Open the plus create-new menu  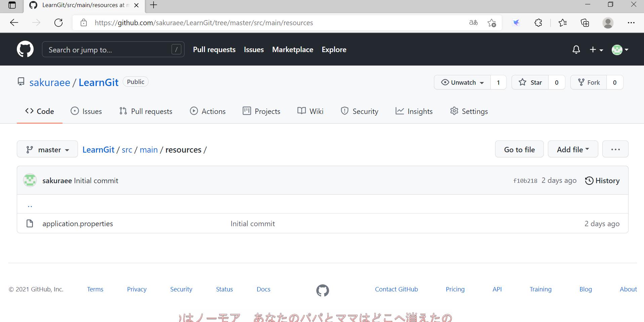point(596,50)
